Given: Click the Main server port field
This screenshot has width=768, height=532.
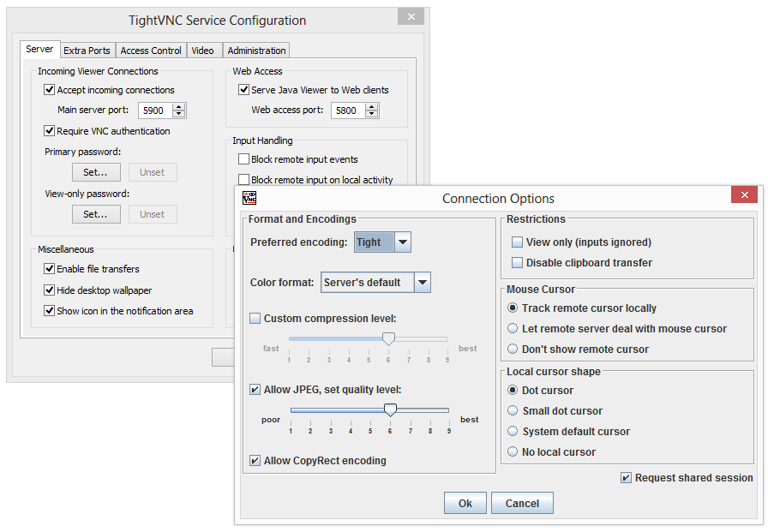Looking at the screenshot, I should 155,111.
